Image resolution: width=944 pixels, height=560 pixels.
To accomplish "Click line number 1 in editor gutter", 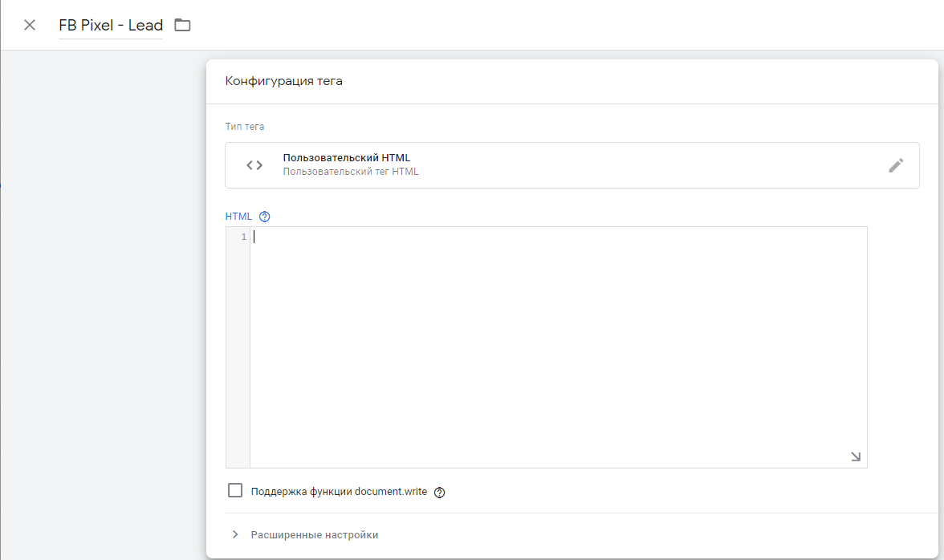I will [x=243, y=237].
